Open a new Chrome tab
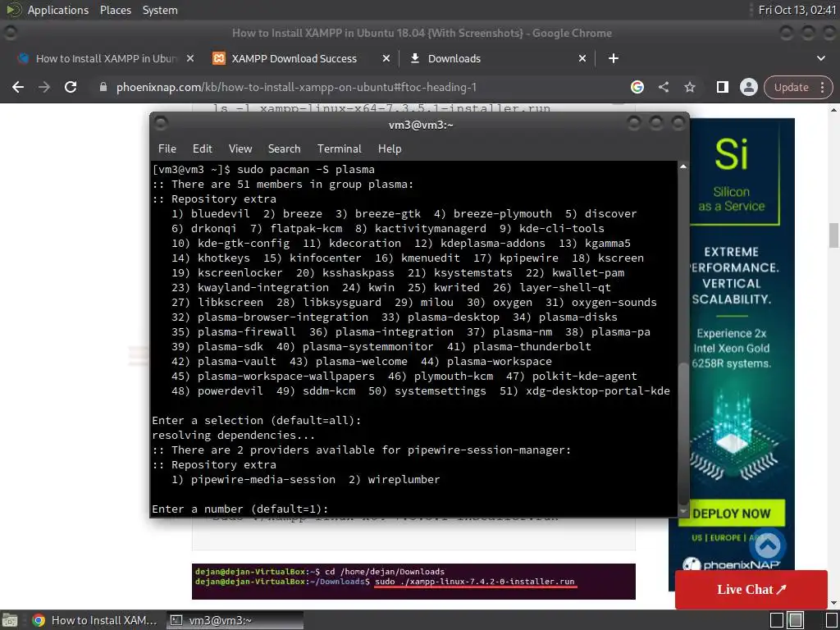The image size is (840, 630). (614, 58)
